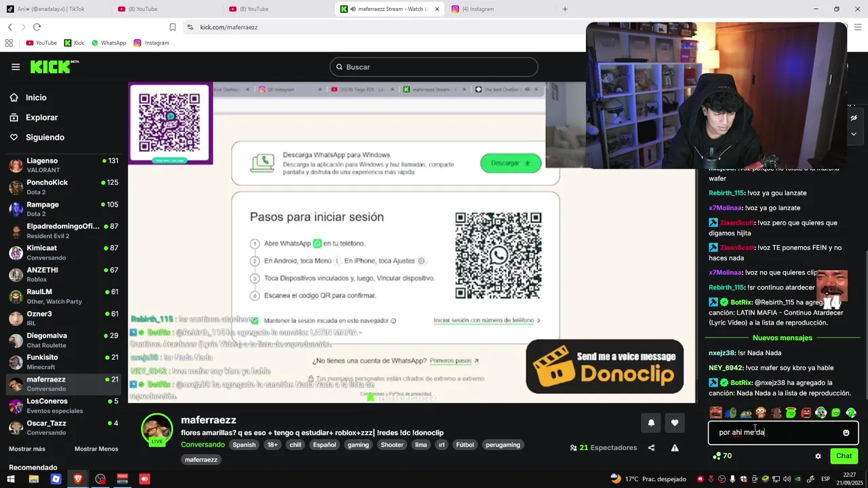Click the Fútbol tag
The width and height of the screenshot is (868, 488).
[465, 445]
